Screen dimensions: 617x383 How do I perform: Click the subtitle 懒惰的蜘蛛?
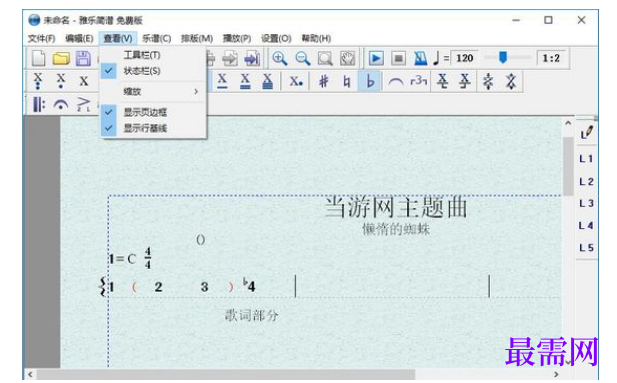(395, 229)
